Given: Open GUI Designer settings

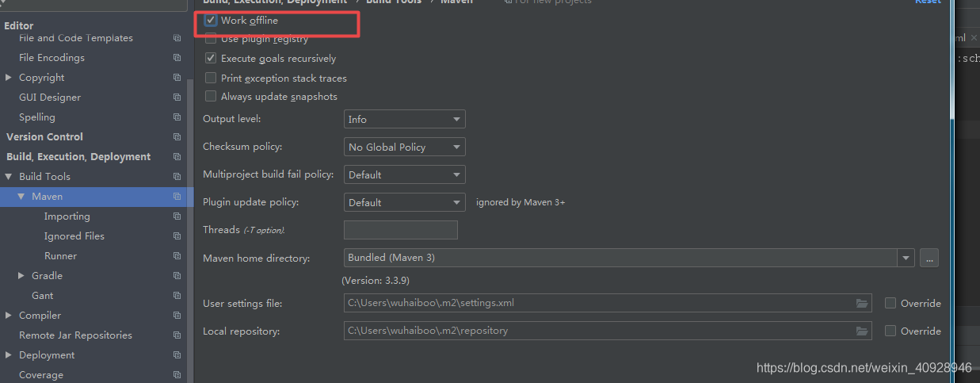Looking at the screenshot, I should click(x=50, y=98).
